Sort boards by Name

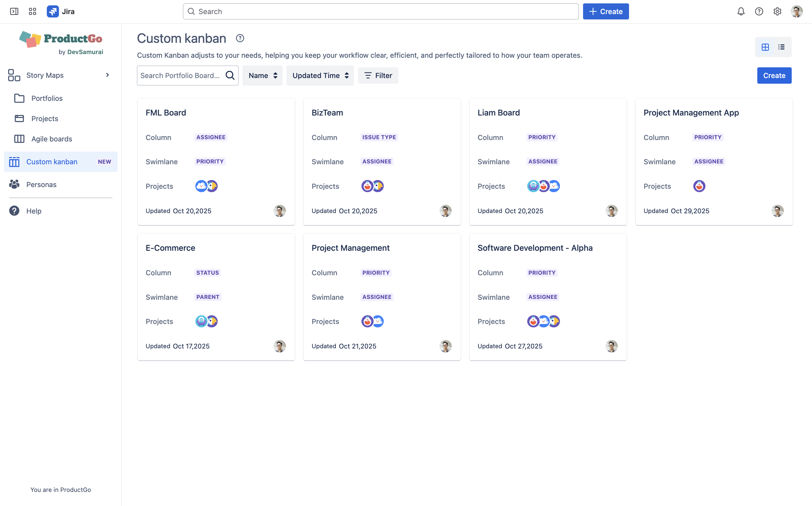pyautogui.click(x=262, y=76)
